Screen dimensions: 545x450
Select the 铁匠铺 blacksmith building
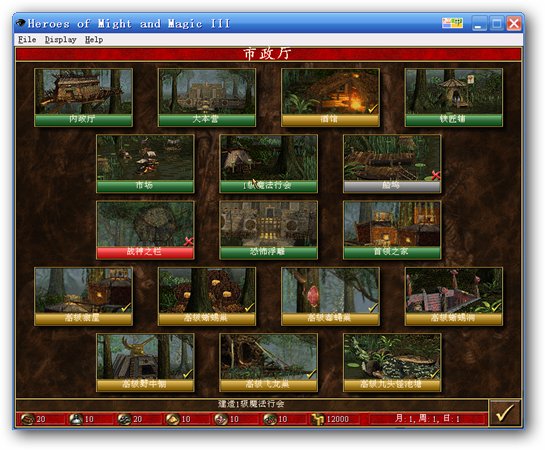pos(454,98)
